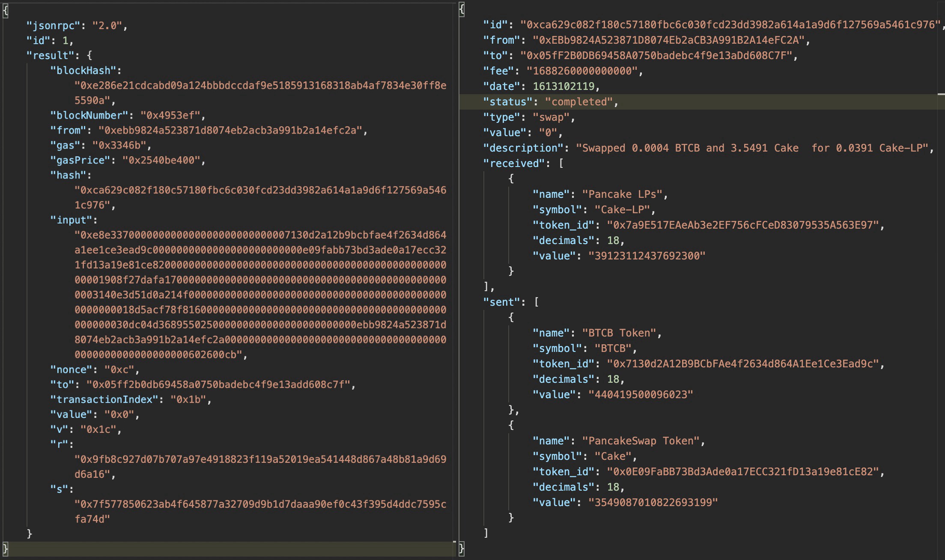The height and width of the screenshot is (560, 945).
Task: Click the "result" key's opening brace
Action: point(89,56)
